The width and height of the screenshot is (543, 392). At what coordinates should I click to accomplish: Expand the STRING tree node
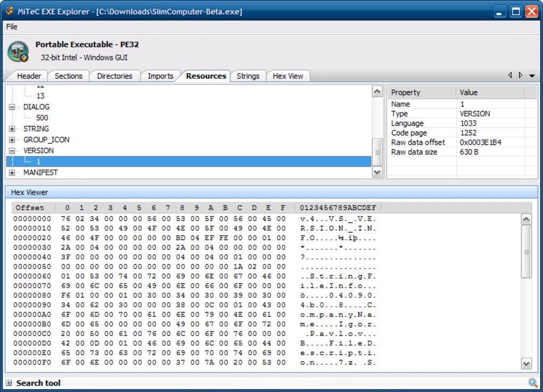[12, 129]
